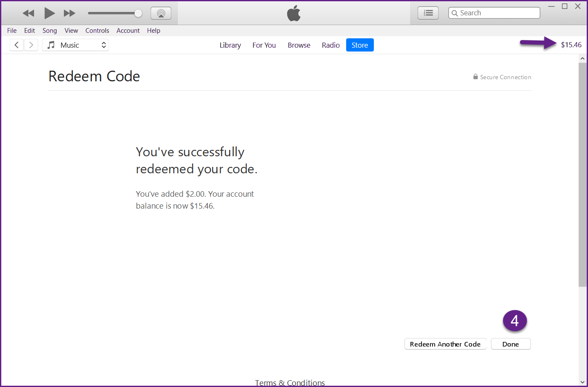This screenshot has width=588, height=387.
Task: Go forward with the right chevron
Action: click(x=31, y=45)
